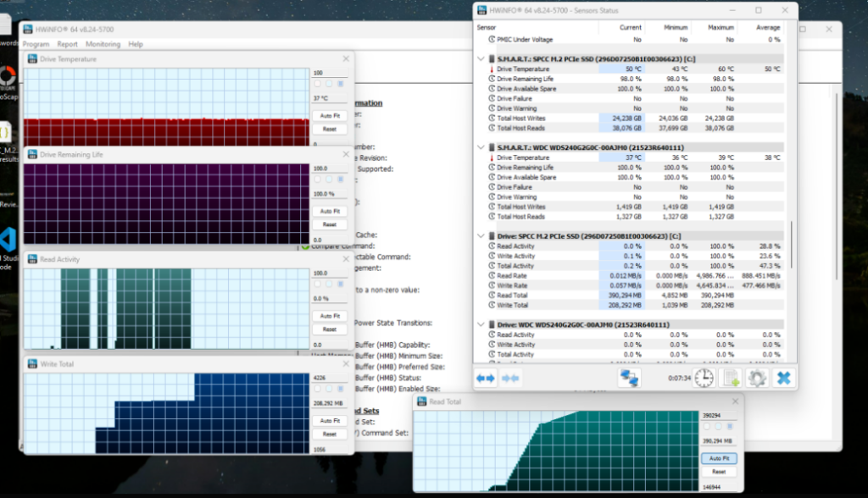Click the expand columns blue arrows icon
The image size is (868, 498).
(486, 379)
